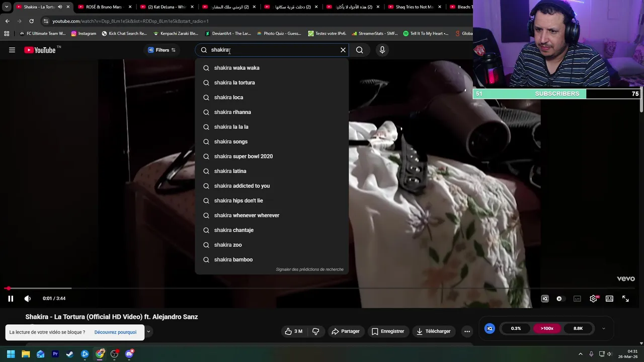This screenshot has height=362, width=644.
Task: Open Instagram bookmark
Action: click(x=84, y=33)
